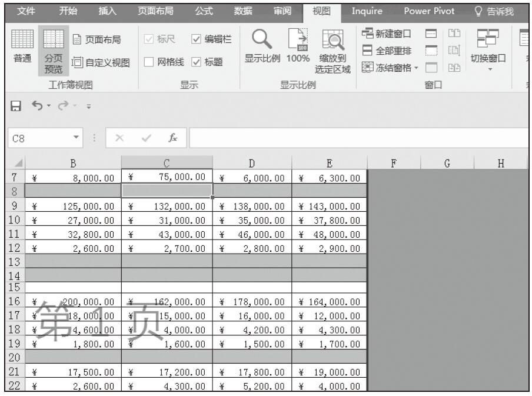This screenshot has height=396, width=532.
Task: Switch to Normal (普通) workbook view
Action: tap(22, 47)
